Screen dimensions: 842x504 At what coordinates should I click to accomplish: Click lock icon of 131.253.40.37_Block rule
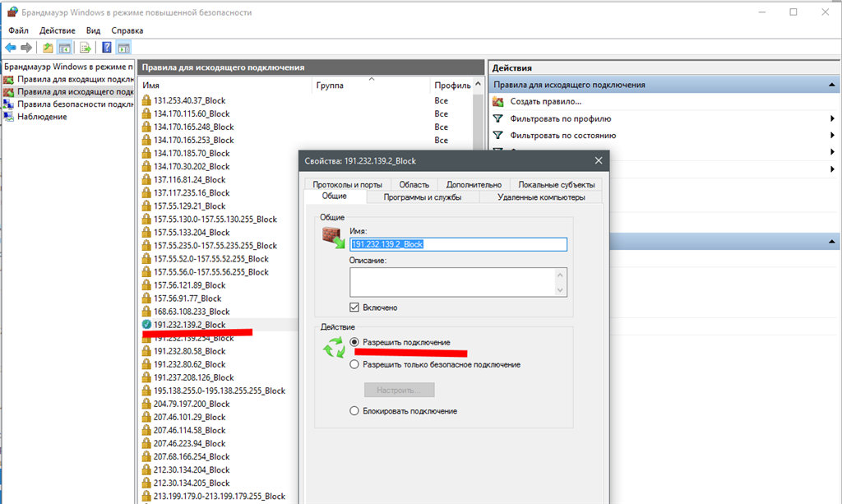[x=146, y=100]
